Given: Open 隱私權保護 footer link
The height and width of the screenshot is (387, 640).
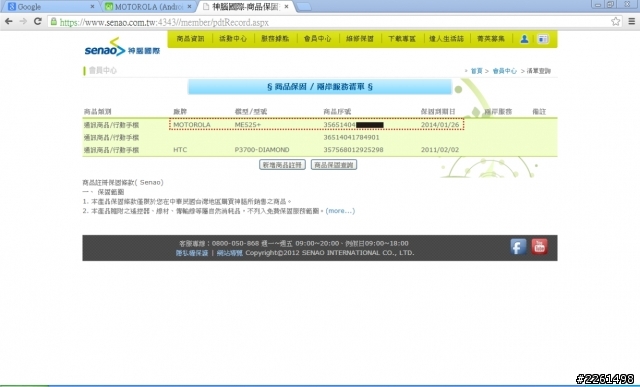Looking at the screenshot, I should [192, 253].
